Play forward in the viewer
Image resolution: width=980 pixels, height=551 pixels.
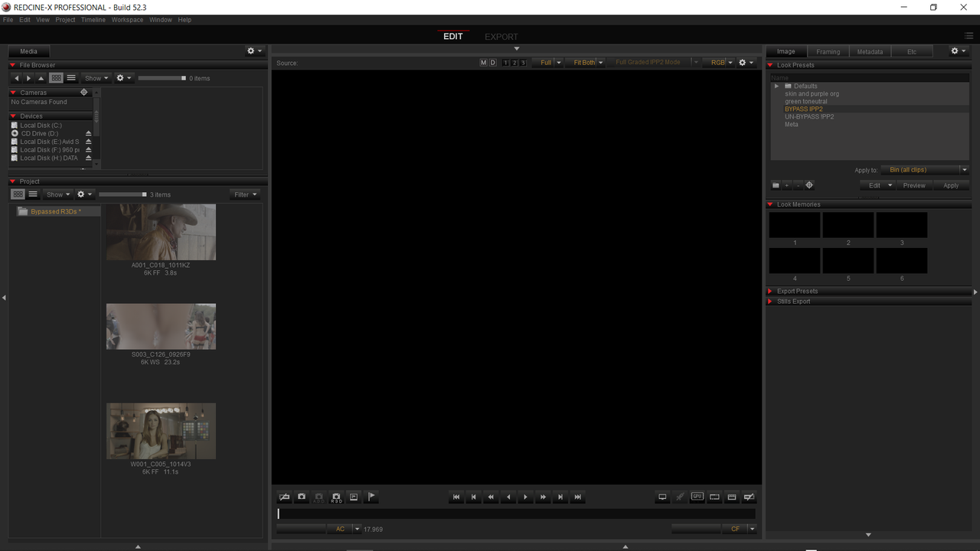click(525, 497)
